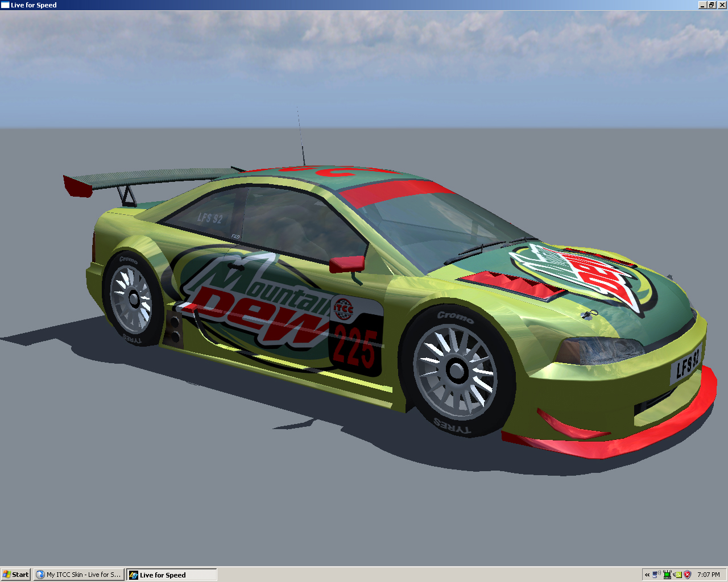Open the red Security Center shield icon
Screen dimensions: 728x582
pyautogui.click(x=688, y=575)
